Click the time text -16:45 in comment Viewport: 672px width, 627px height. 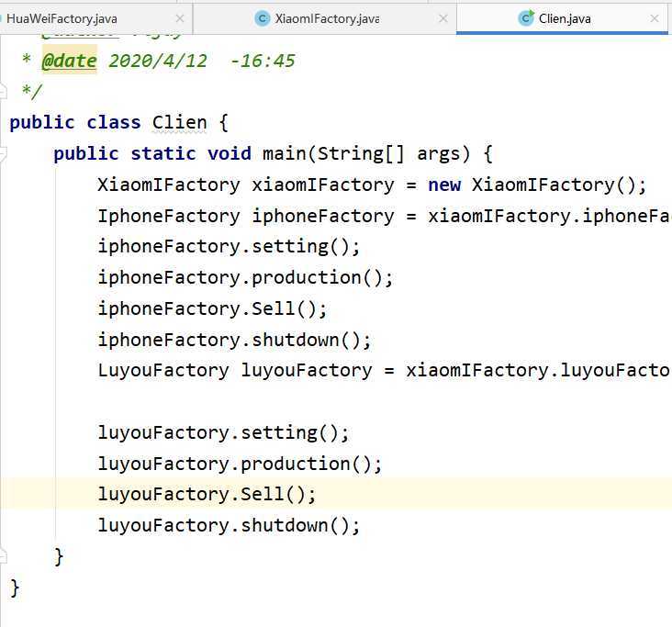tap(263, 61)
